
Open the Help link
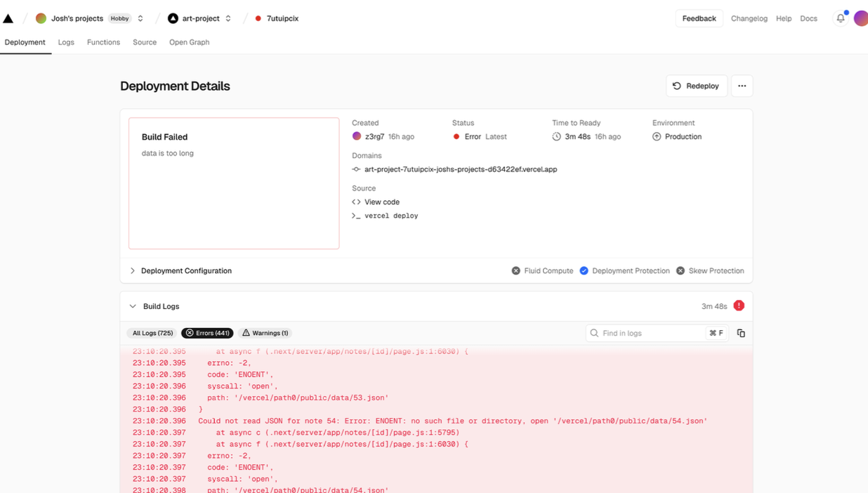click(x=784, y=18)
